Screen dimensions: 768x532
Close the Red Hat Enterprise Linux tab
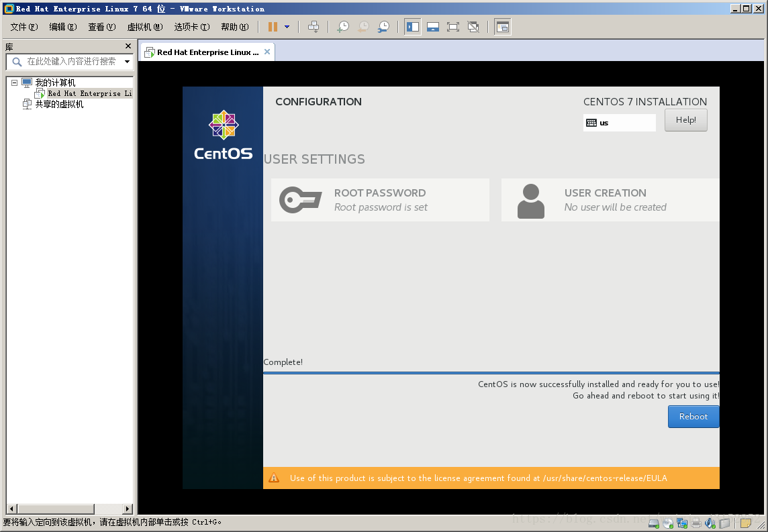tap(267, 52)
